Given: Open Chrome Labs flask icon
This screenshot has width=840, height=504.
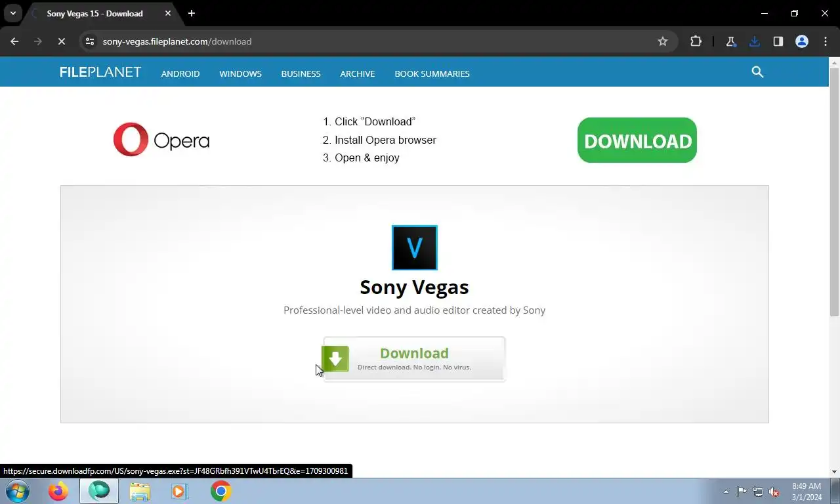Looking at the screenshot, I should pyautogui.click(x=730, y=41).
